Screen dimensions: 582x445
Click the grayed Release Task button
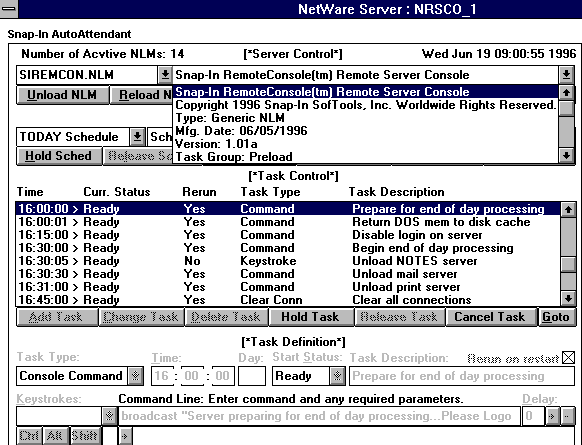pos(399,317)
